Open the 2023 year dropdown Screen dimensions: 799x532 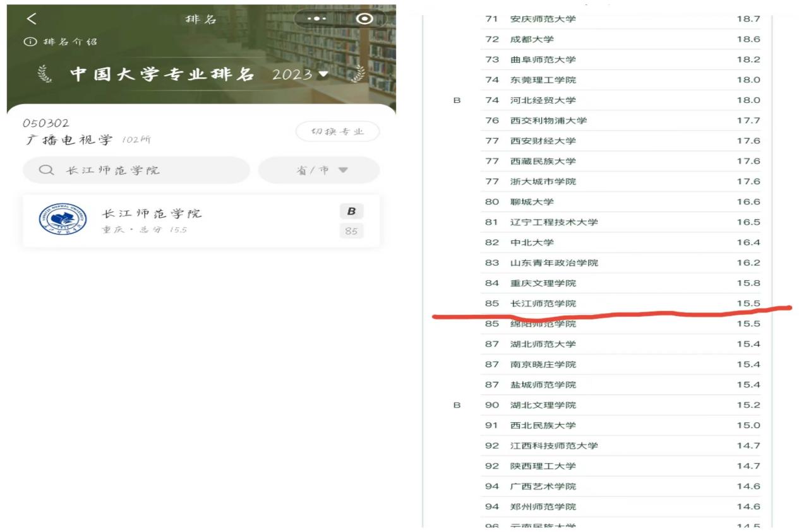click(301, 74)
